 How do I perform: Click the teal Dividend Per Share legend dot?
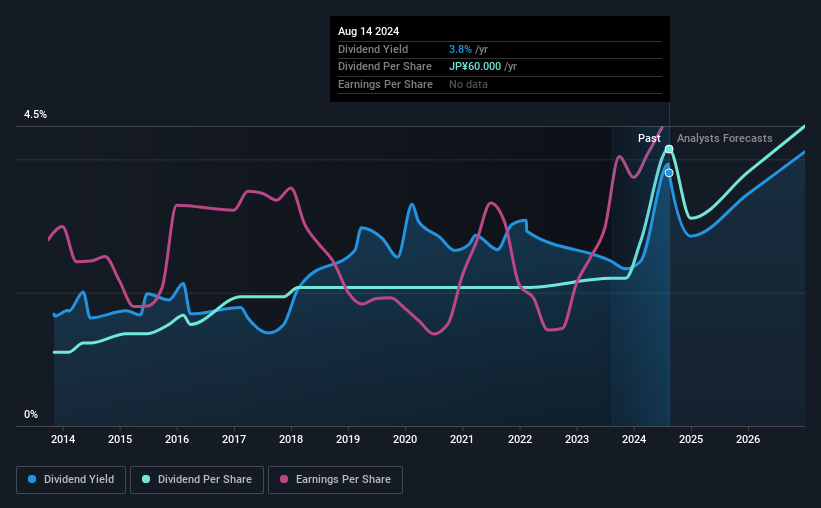pyautogui.click(x=146, y=479)
